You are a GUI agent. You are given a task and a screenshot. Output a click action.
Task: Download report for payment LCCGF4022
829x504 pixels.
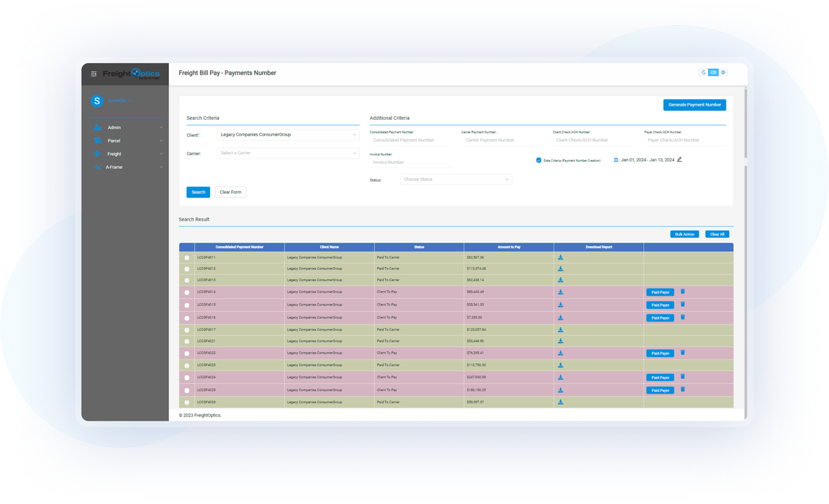(561, 353)
